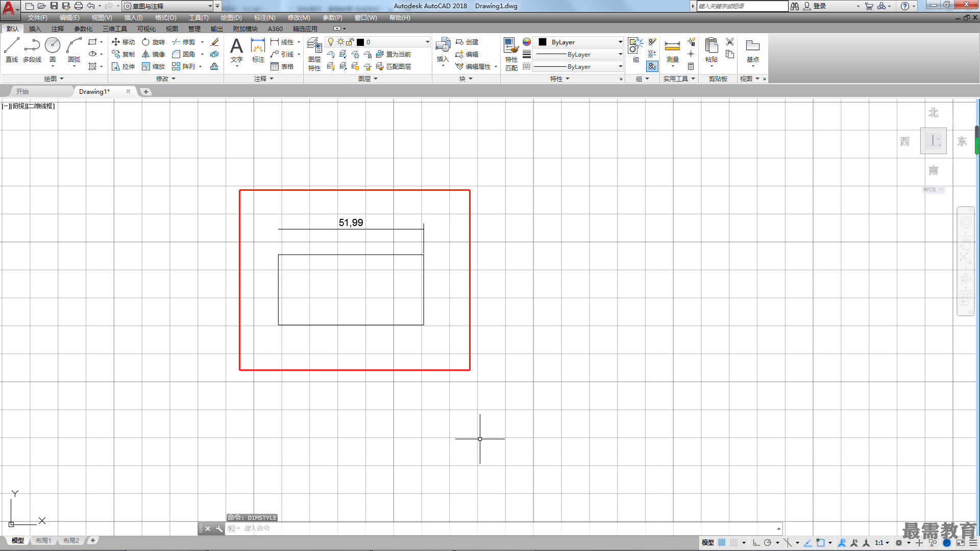Click the keyword search box in title bar
The image size is (980, 551).
742,6
